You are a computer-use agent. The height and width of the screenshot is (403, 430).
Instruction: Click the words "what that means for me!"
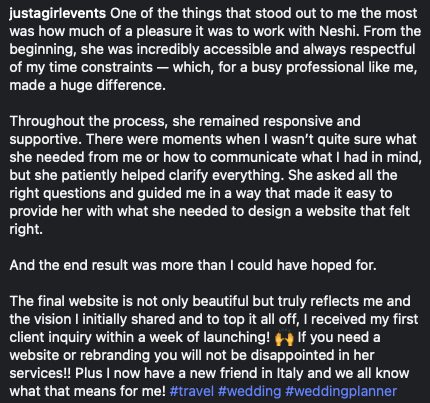[x=87, y=391]
